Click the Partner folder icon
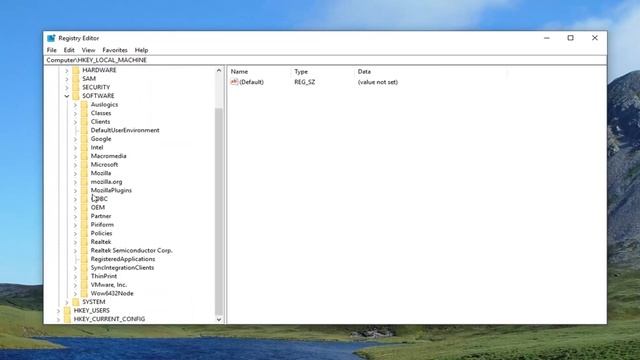 point(84,216)
